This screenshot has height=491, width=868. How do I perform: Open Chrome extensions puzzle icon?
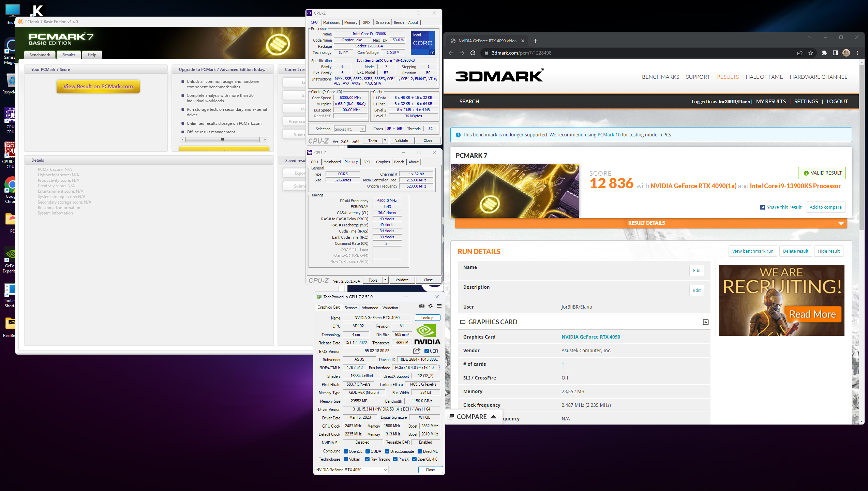tap(824, 53)
